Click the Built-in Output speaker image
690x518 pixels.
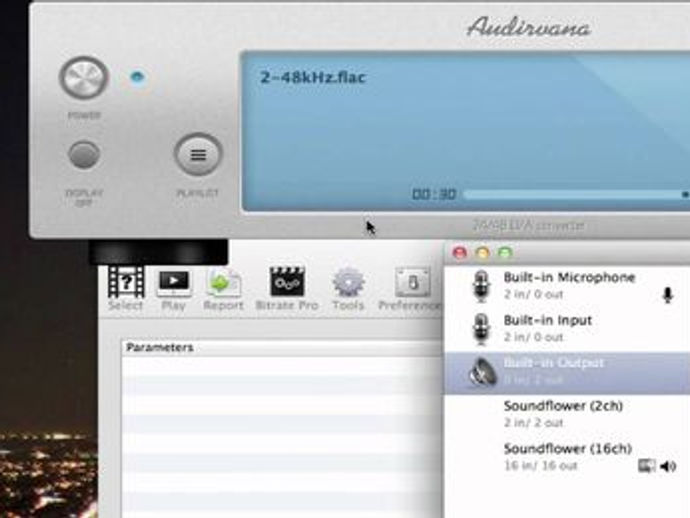pyautogui.click(x=483, y=372)
